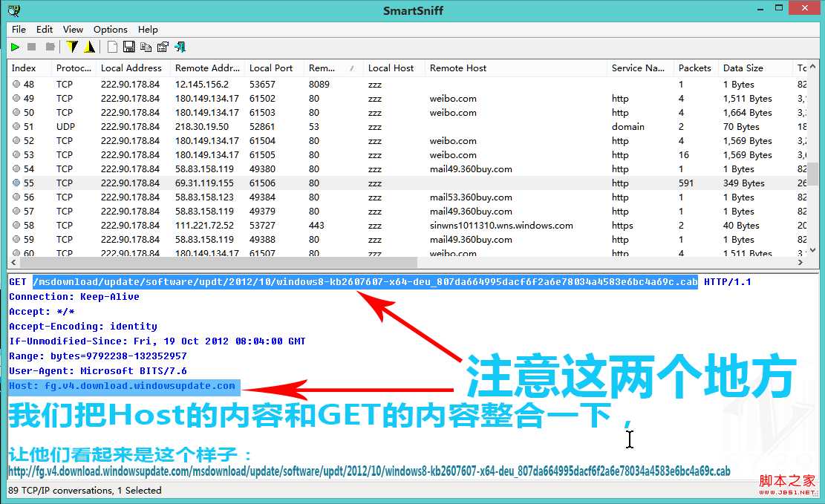Click the stop capture toolbar icon

pyautogui.click(x=32, y=47)
